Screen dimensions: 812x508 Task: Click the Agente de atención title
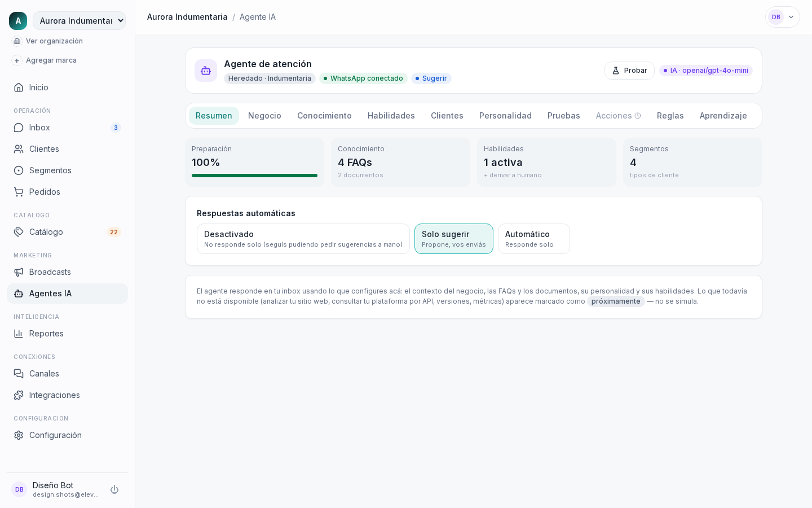click(x=268, y=64)
